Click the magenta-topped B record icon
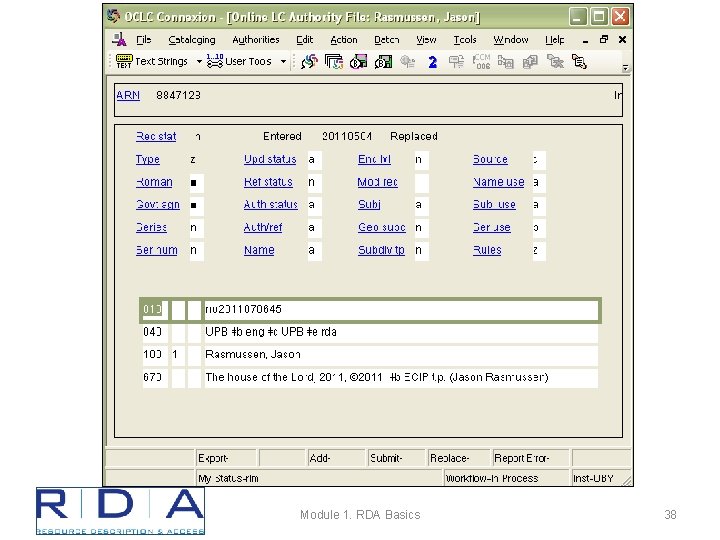Image resolution: width=720 pixels, height=540 pixels. [x=358, y=62]
